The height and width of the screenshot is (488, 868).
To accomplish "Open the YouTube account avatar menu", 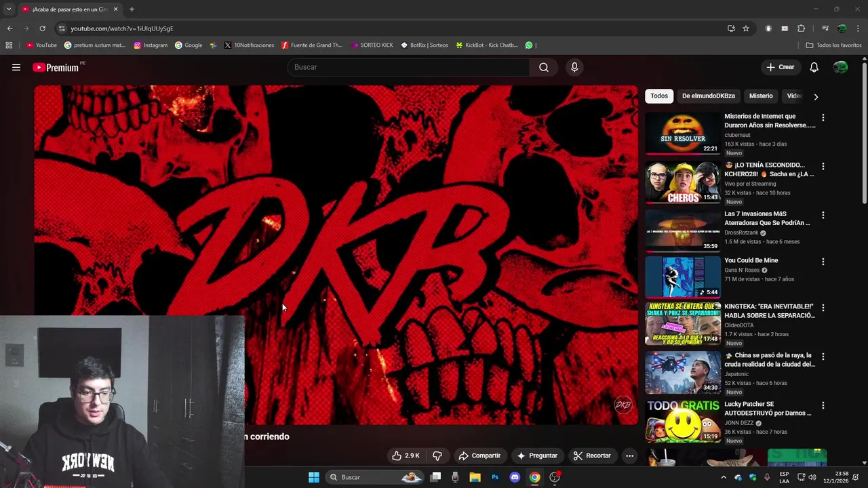I will coord(840,67).
